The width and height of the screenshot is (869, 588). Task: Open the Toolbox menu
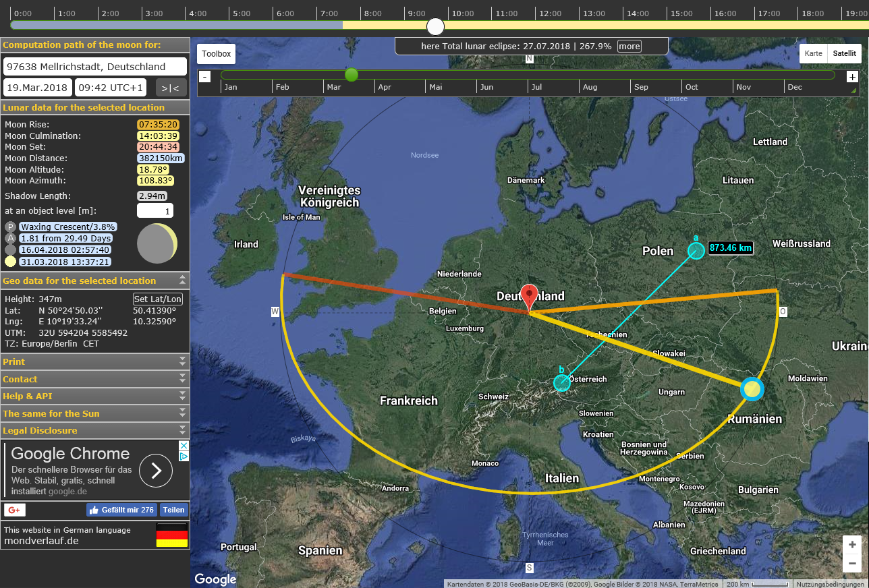[x=216, y=54]
